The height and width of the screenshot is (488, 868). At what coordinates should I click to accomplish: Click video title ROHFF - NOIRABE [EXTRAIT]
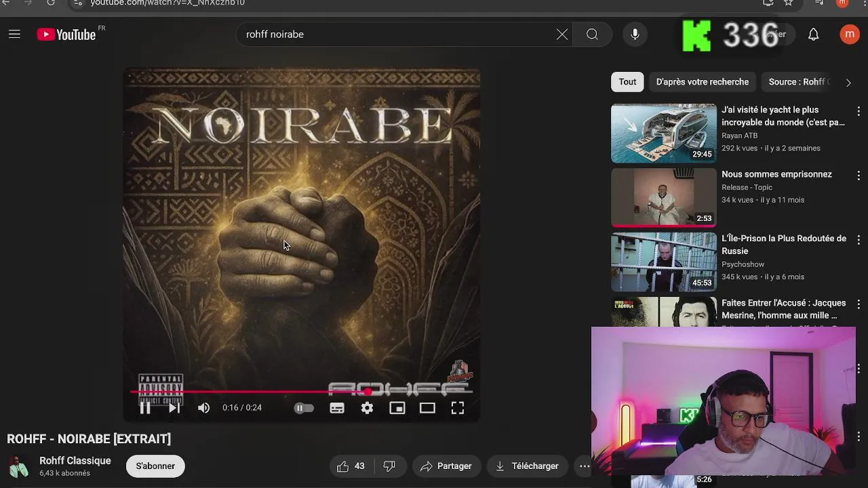89,439
